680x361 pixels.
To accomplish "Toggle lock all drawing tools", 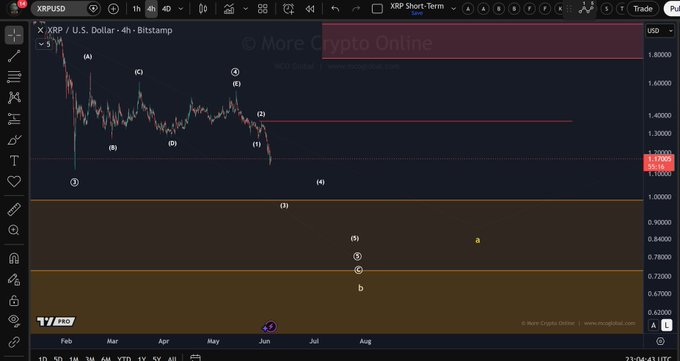I will pos(14,300).
